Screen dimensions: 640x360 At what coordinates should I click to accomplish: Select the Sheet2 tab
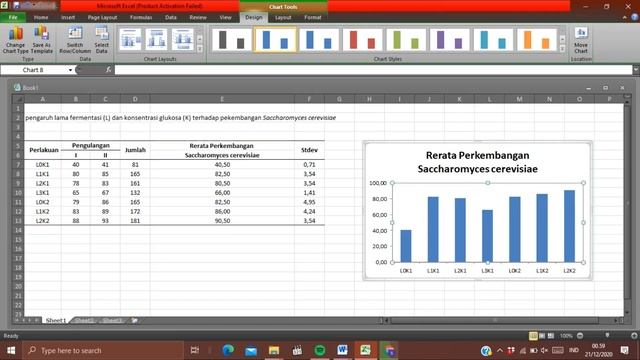point(84,320)
